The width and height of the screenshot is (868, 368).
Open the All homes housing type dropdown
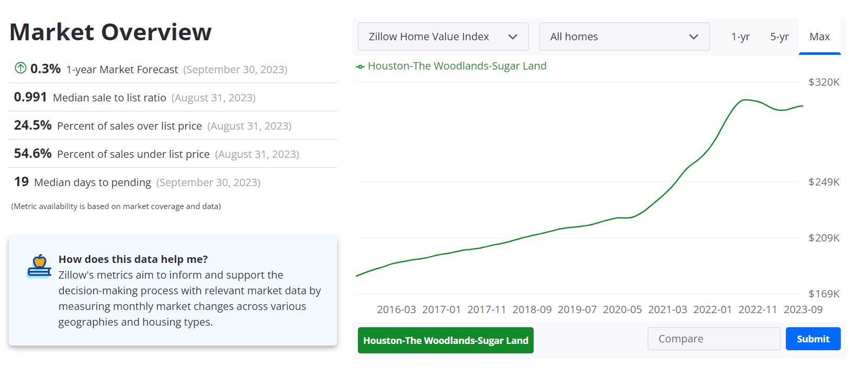tap(624, 37)
